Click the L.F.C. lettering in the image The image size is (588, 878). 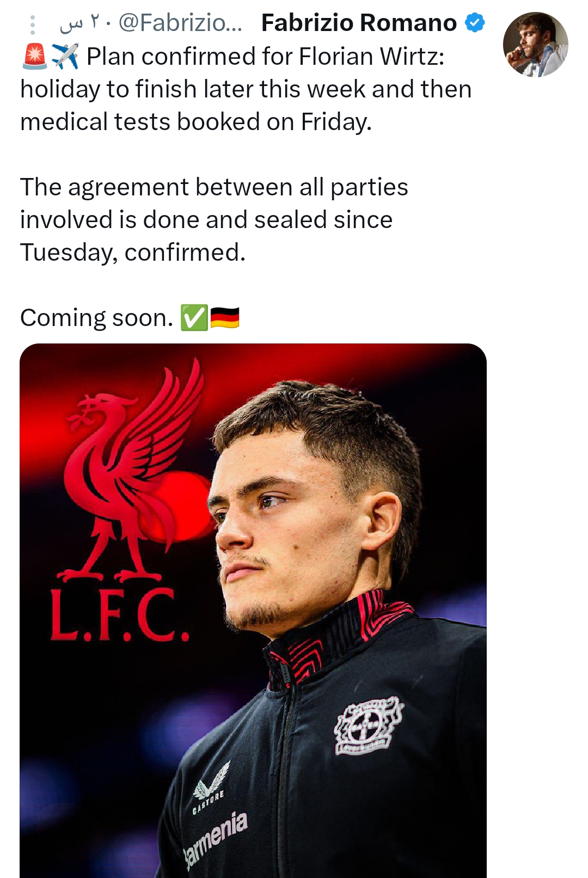(120, 616)
